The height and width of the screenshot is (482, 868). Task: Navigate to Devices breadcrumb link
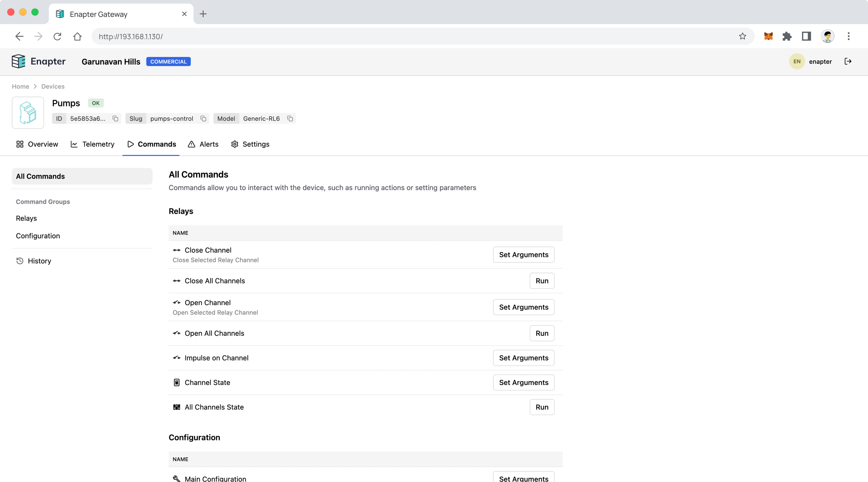tap(52, 86)
